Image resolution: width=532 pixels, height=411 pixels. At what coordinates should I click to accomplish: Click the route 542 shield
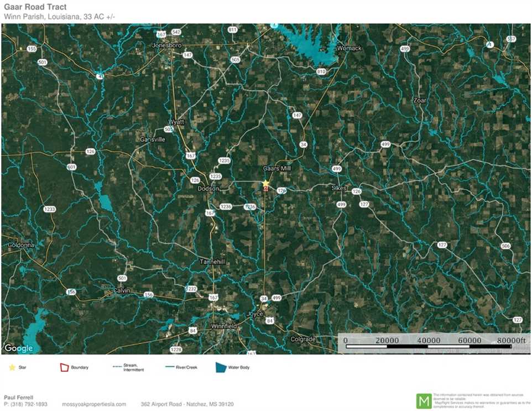[x=176, y=32]
